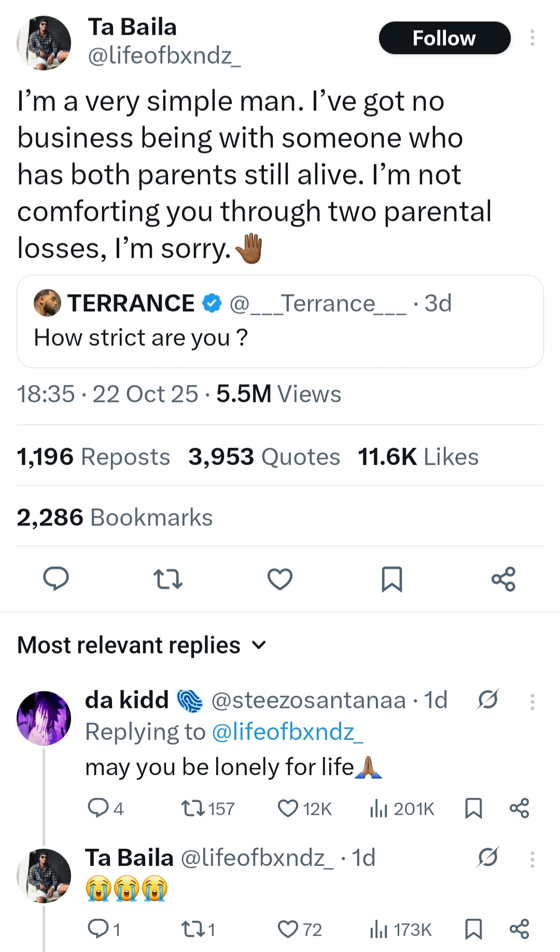Reply to the main Ta Baila post
Image resolution: width=560 pixels, height=952 pixels.
pyautogui.click(x=56, y=579)
